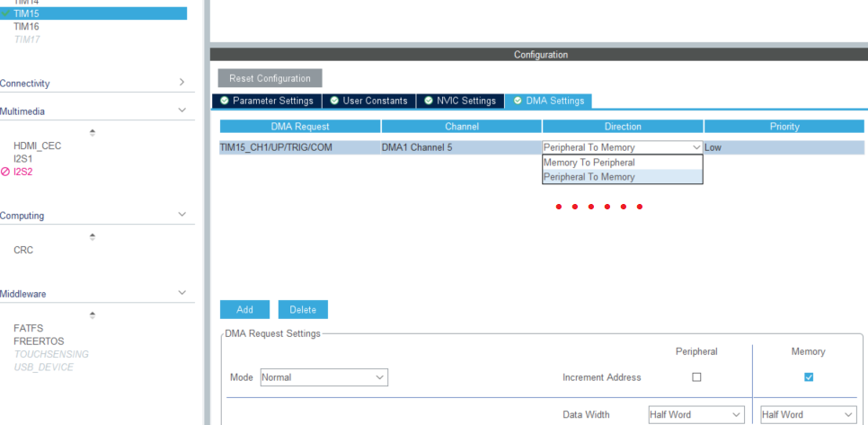The image size is (868, 425).
Task: Click the green check icon beside TIM15
Action: click(5, 13)
